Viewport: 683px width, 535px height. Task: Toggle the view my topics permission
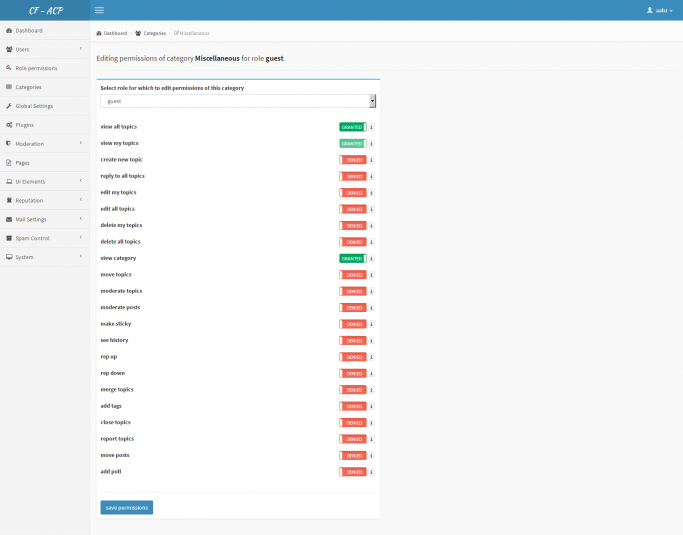click(x=353, y=143)
